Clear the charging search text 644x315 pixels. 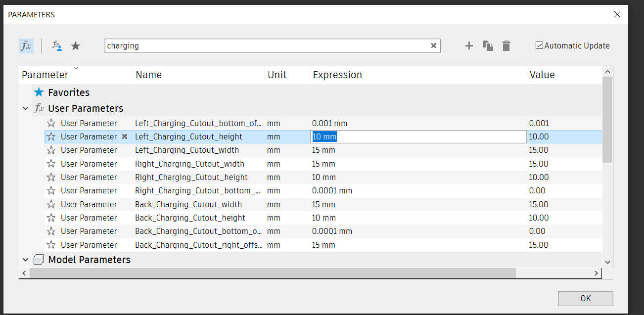[x=433, y=45]
